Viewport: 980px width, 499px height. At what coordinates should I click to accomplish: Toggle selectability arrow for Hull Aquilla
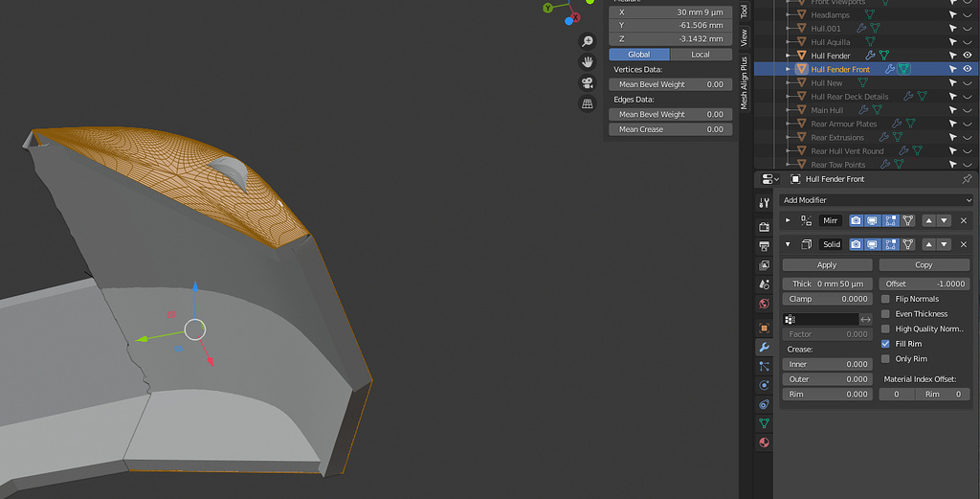point(952,42)
